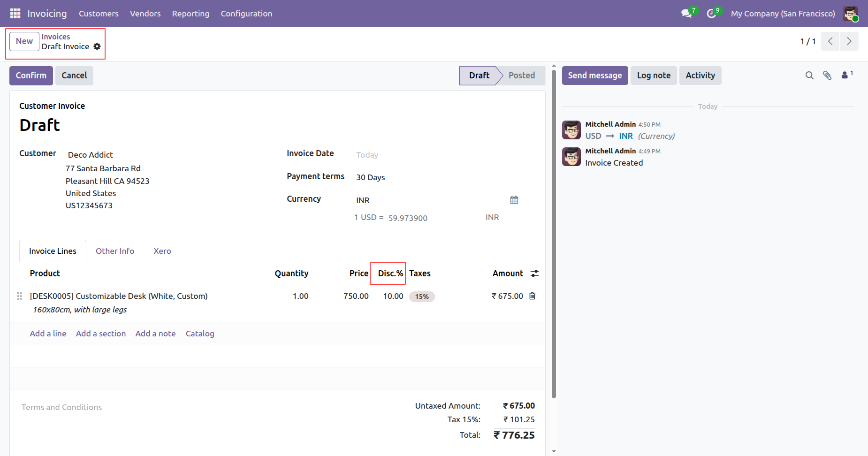Click Mitchell Admin avatar on Invoice Created message

pos(571,157)
